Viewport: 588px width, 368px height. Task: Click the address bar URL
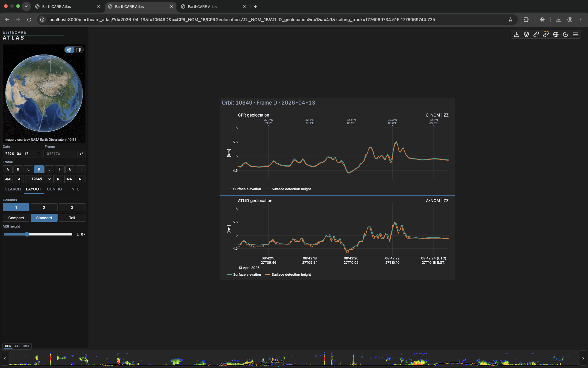click(242, 20)
